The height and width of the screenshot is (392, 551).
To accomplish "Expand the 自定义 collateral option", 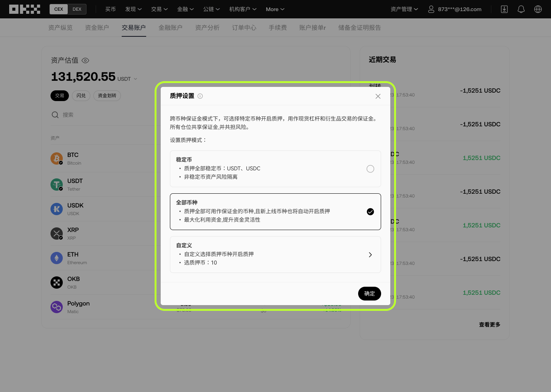I will (370, 255).
